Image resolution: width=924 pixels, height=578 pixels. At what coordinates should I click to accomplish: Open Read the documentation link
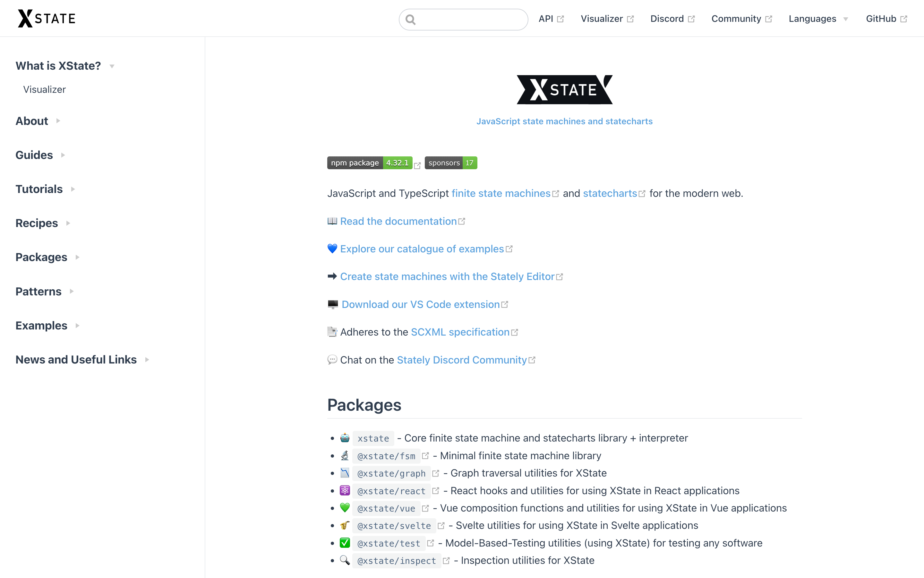(398, 221)
